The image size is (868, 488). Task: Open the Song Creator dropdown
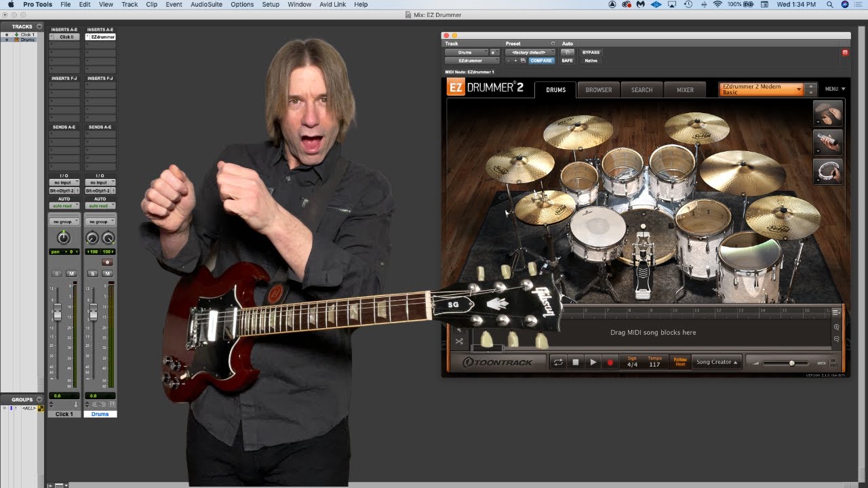click(717, 363)
